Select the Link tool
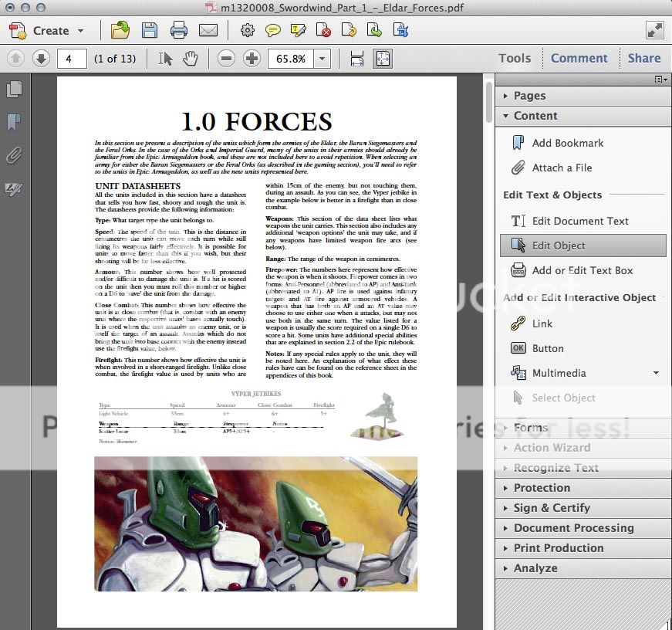Viewport: 672px width, 630px height. point(532,323)
